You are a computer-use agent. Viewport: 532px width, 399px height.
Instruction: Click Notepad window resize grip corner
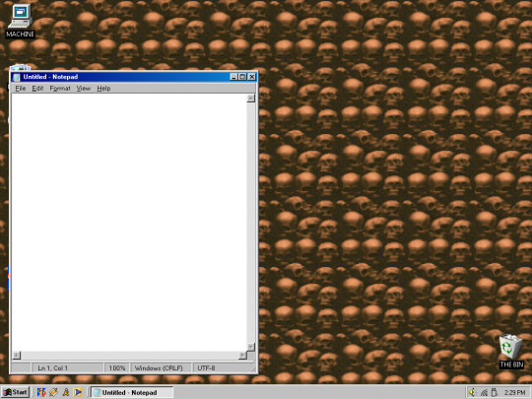(x=253, y=369)
